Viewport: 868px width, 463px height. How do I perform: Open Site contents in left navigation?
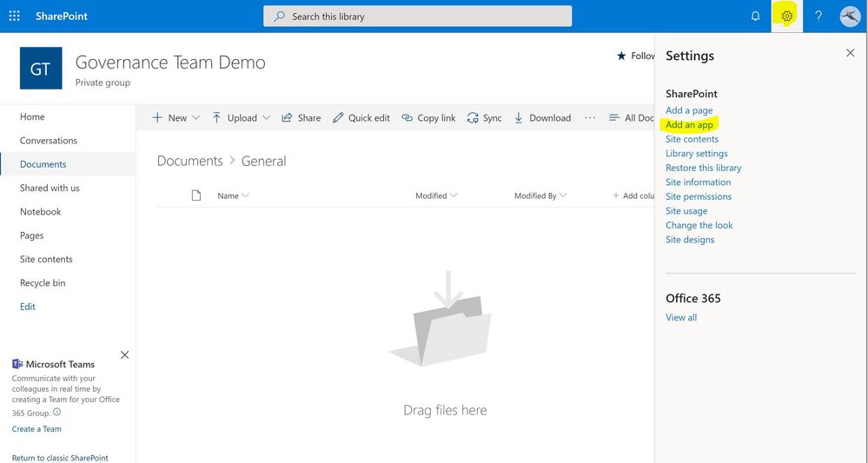tap(46, 260)
